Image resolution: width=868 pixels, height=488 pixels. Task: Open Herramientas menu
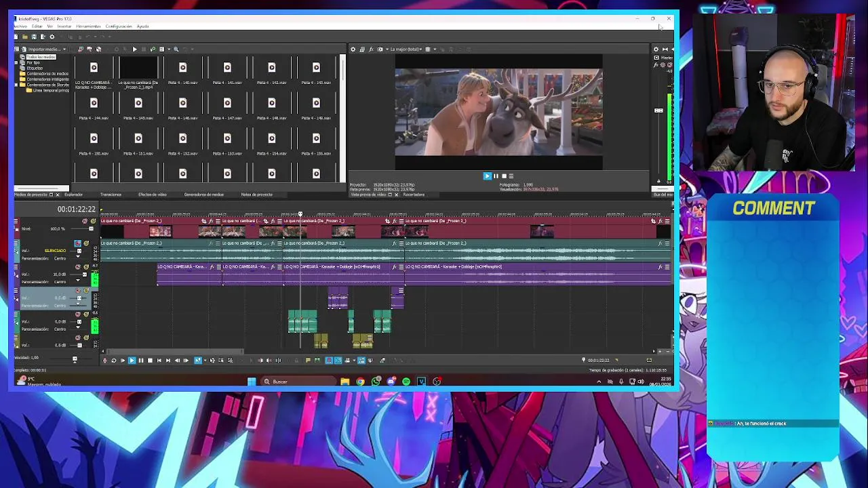88,26
